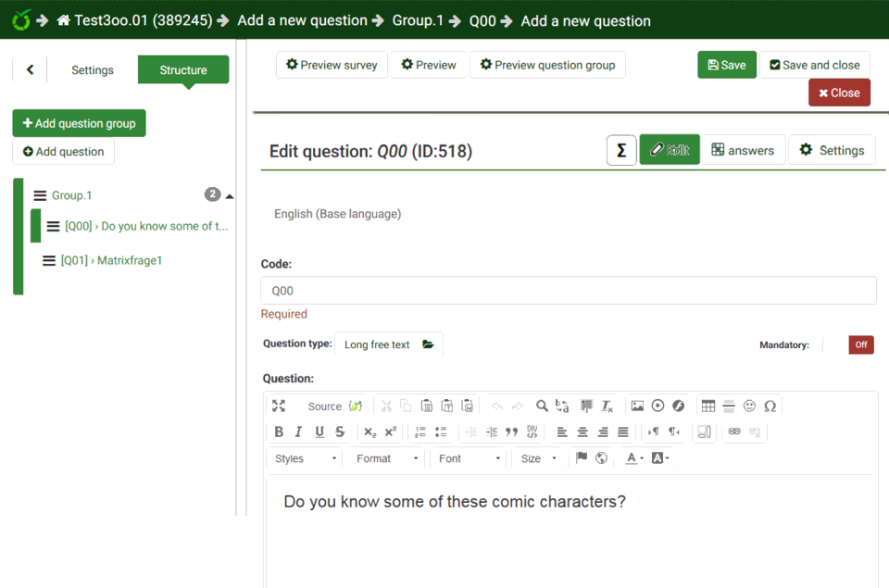889x588 pixels.
Task: Insert a hyperlink
Action: tap(734, 432)
